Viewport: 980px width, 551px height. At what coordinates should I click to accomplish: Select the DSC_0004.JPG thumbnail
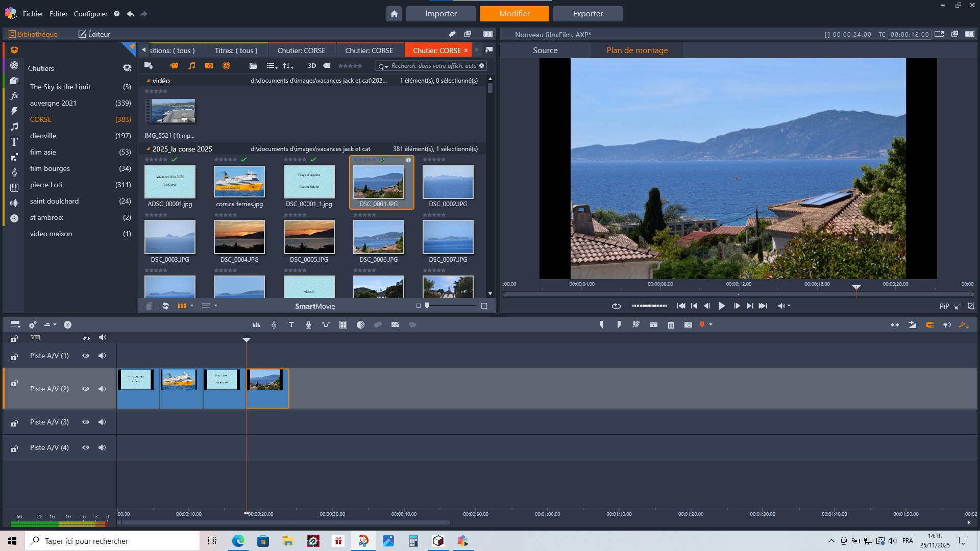click(239, 237)
